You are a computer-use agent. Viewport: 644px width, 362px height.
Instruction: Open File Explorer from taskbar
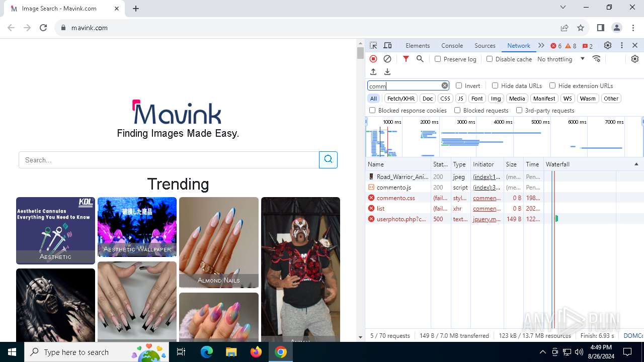coord(231,352)
